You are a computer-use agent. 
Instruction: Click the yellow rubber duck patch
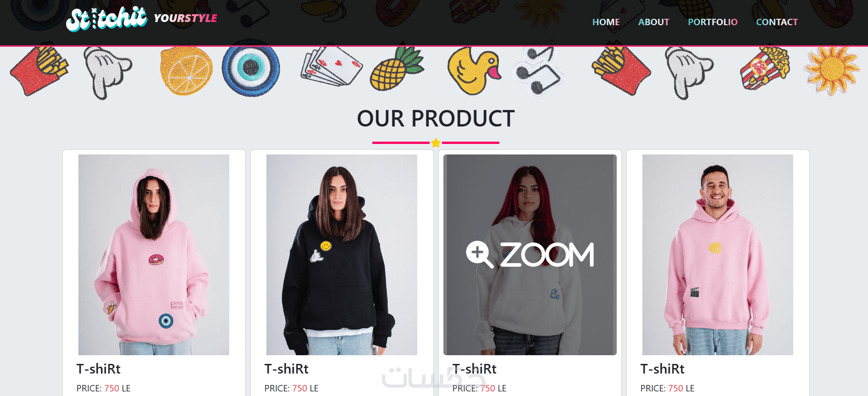[x=474, y=71]
